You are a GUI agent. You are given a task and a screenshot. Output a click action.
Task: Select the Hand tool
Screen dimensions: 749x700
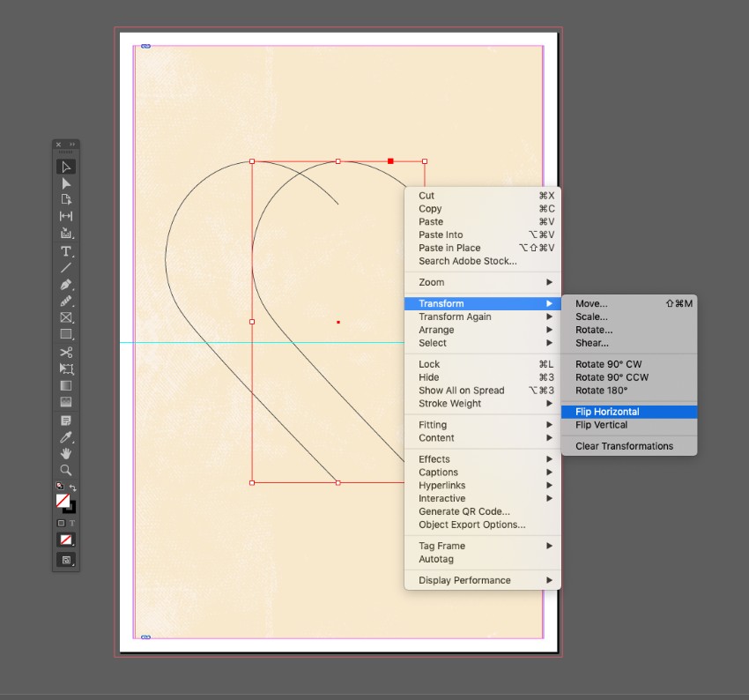pyautogui.click(x=64, y=454)
